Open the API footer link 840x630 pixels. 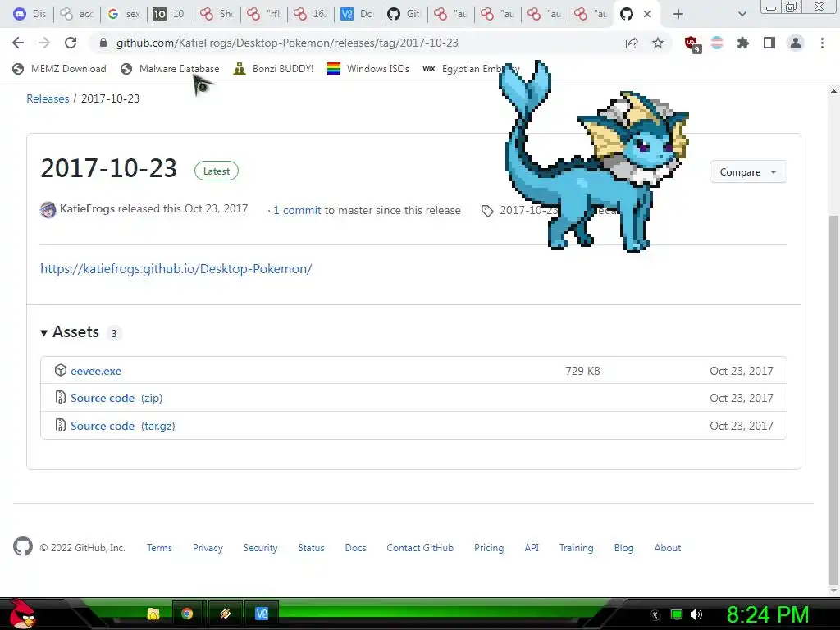[x=532, y=547]
